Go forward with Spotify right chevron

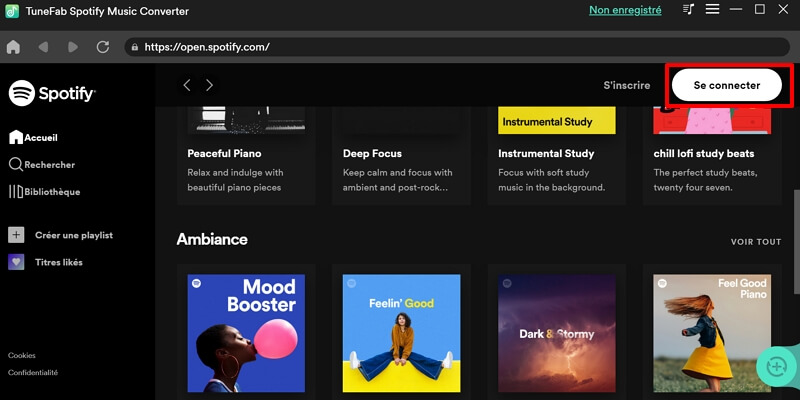click(x=209, y=85)
